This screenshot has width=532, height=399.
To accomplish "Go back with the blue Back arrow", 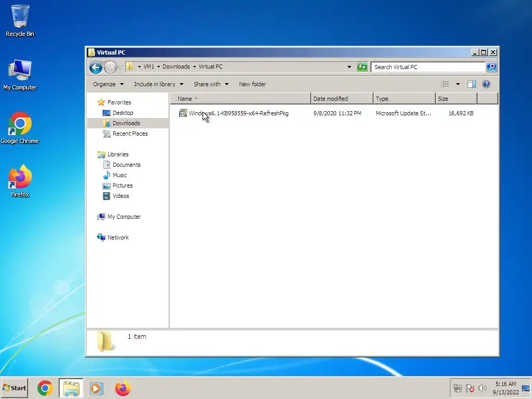I will coord(96,67).
